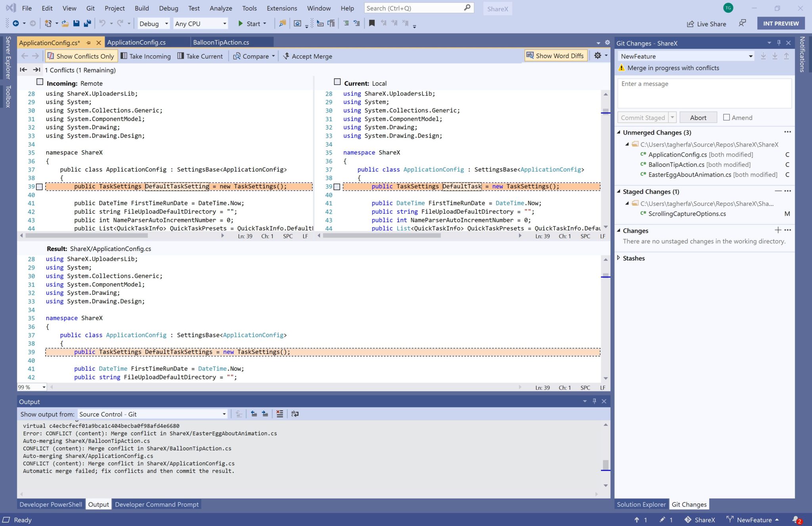The height and width of the screenshot is (526, 812).
Task: Check the Incoming pane checkbox
Action: 40,82
